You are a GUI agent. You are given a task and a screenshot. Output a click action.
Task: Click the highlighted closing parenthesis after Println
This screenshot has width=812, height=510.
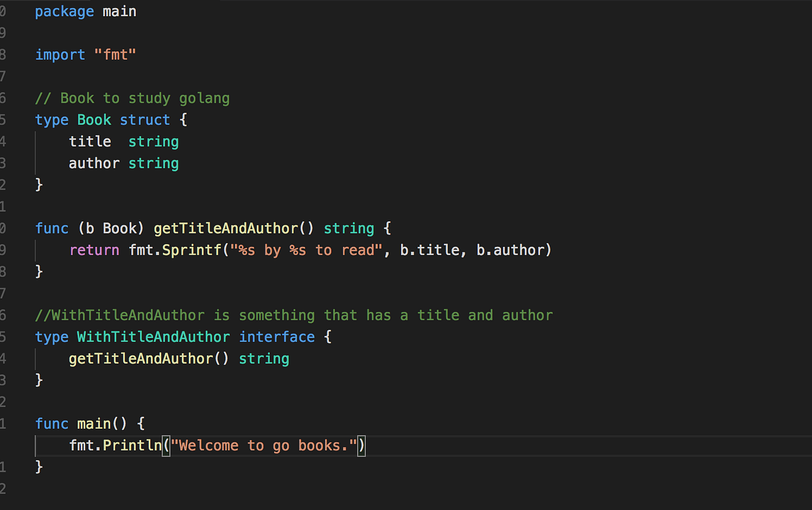(x=362, y=445)
